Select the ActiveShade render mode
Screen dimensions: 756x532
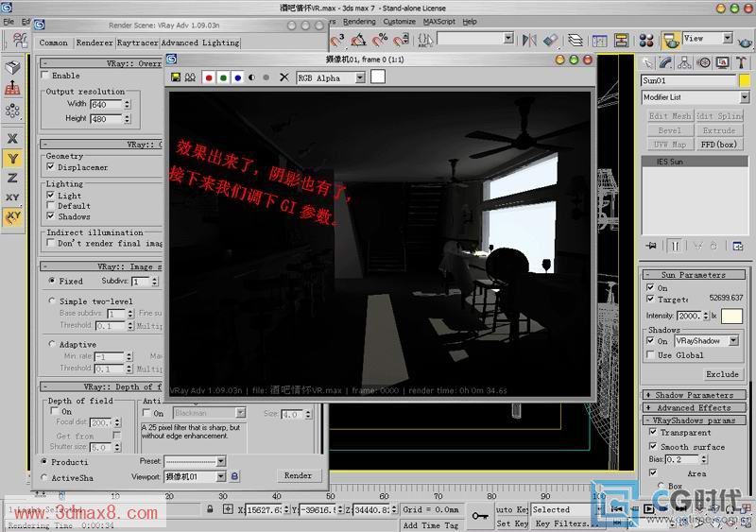(x=44, y=477)
